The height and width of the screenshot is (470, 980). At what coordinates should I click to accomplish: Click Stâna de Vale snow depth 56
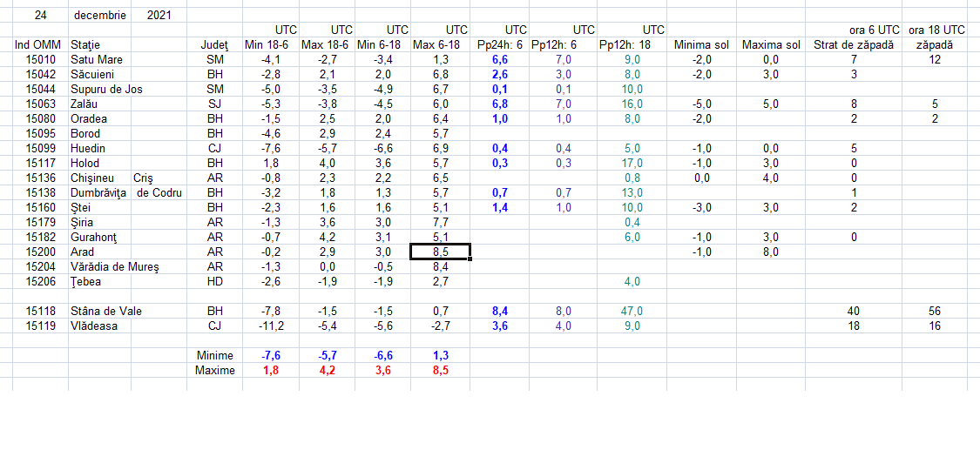pyautogui.click(x=935, y=311)
